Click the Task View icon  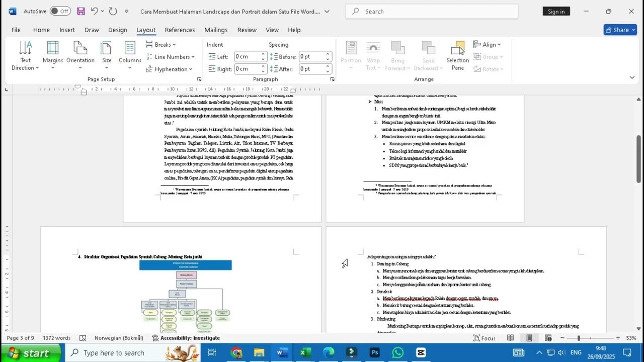coord(212,352)
